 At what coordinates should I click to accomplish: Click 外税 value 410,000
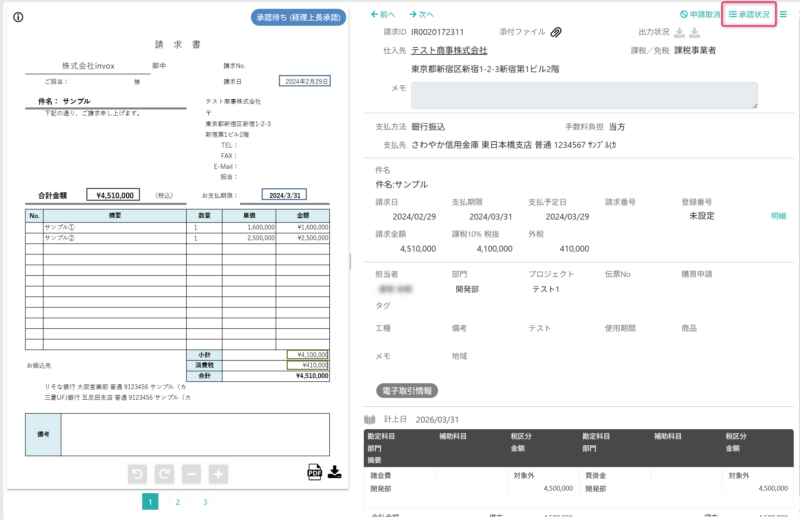coord(574,249)
